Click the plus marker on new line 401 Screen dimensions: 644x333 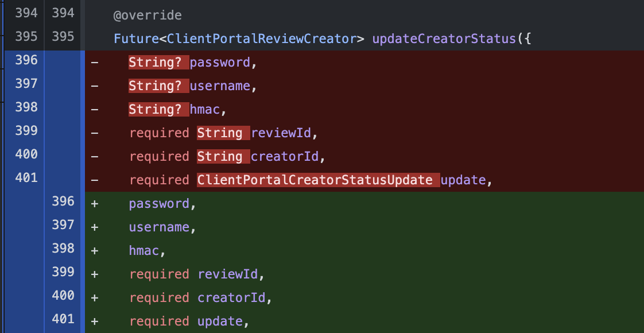95,321
